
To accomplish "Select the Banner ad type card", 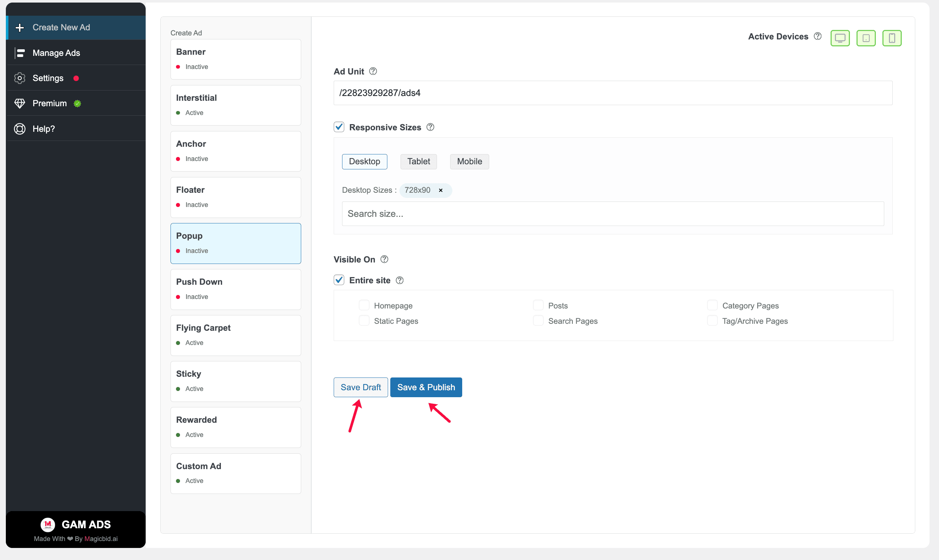I will 235,59.
